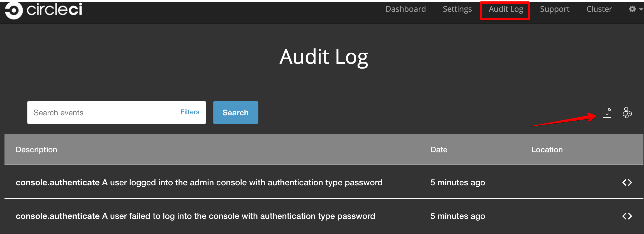Screen dimensions: 644x234
Task: Open the Dashboard tab
Action: [x=405, y=9]
